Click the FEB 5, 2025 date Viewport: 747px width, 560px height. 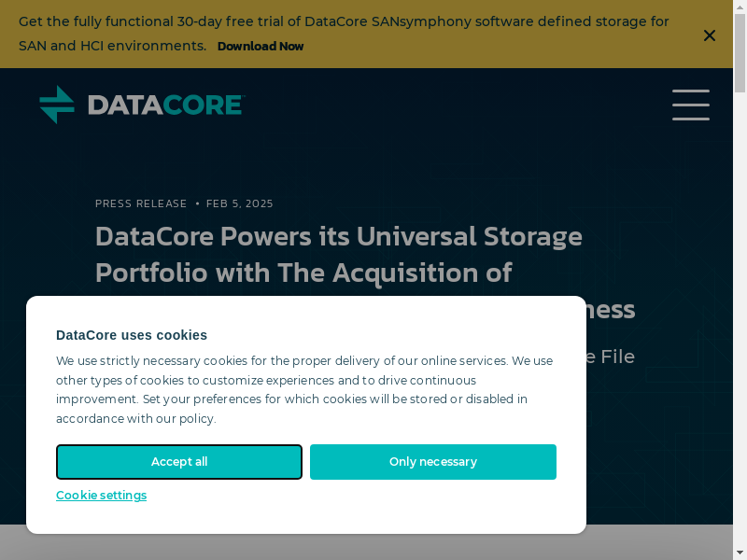240,203
